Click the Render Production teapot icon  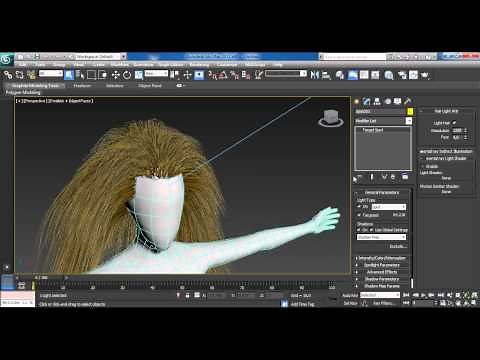tap(425, 75)
